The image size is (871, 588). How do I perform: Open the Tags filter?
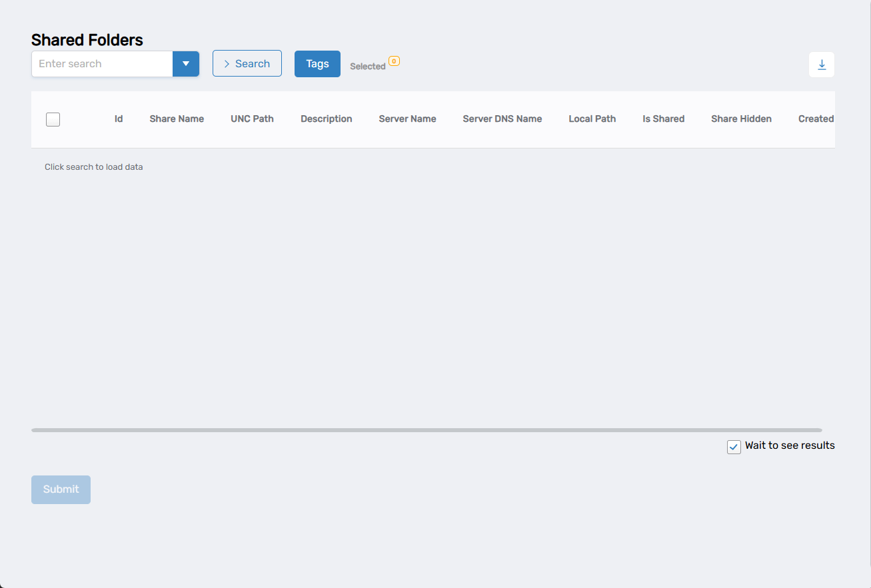click(317, 63)
